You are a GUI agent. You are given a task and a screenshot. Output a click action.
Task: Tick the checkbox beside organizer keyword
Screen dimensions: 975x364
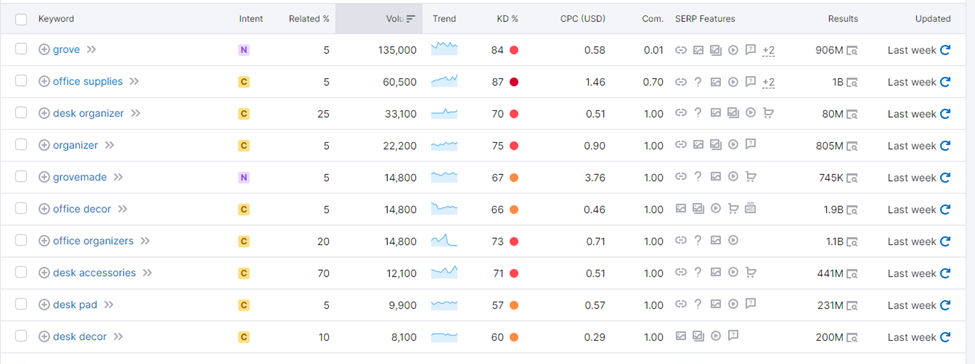pyautogui.click(x=21, y=144)
